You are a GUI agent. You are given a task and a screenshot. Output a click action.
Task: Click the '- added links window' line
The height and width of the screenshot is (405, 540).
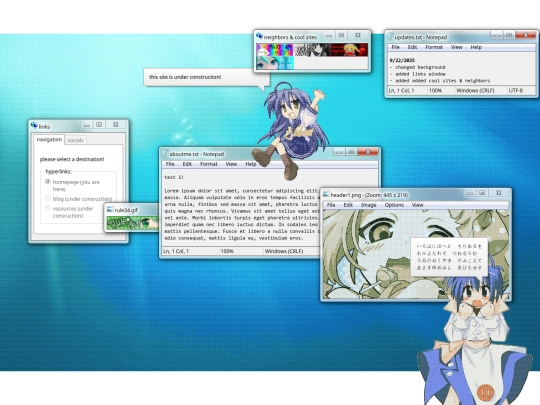tap(417, 74)
